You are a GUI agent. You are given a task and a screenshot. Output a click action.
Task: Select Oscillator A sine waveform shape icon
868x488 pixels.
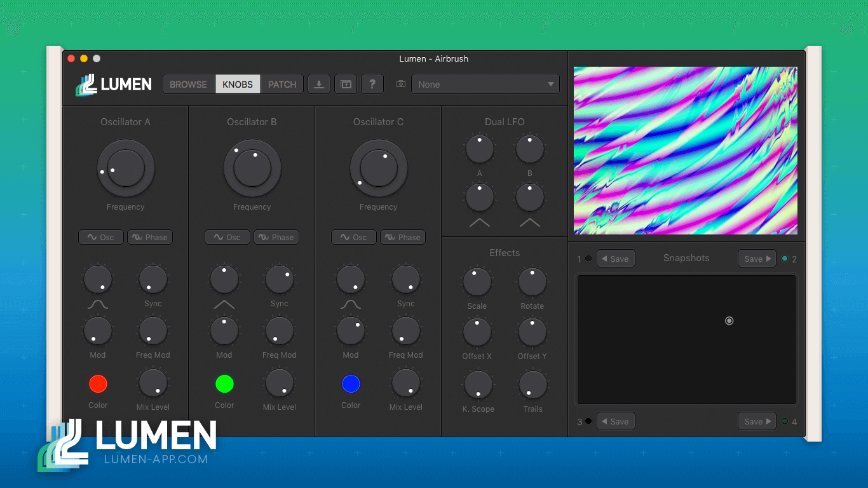pos(98,305)
